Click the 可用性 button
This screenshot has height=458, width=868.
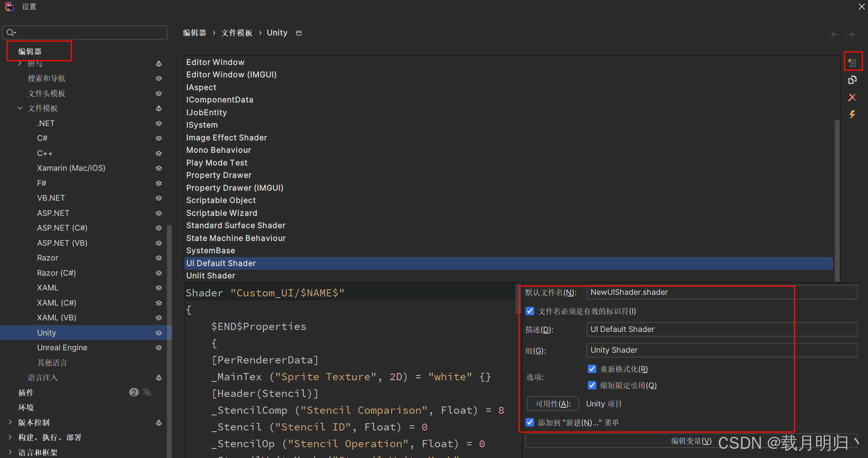pos(553,404)
